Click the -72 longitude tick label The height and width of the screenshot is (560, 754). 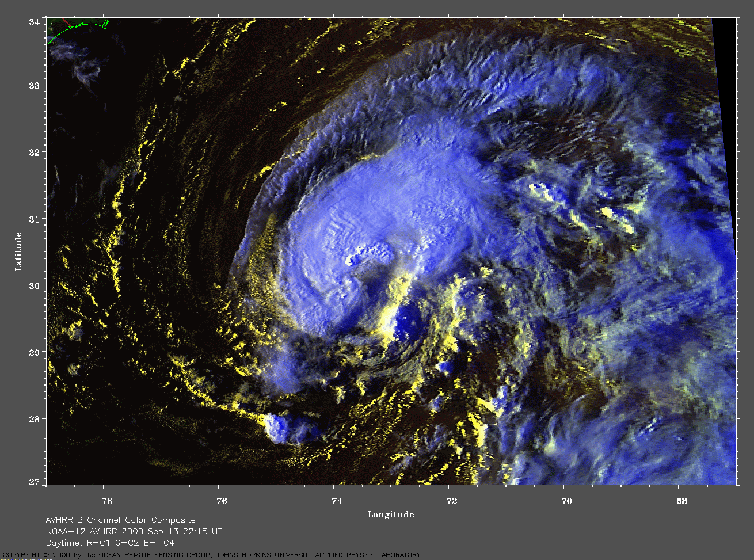pos(449,501)
